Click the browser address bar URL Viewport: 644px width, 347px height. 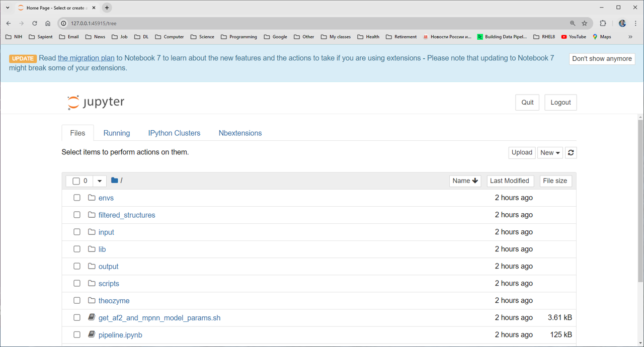click(94, 23)
